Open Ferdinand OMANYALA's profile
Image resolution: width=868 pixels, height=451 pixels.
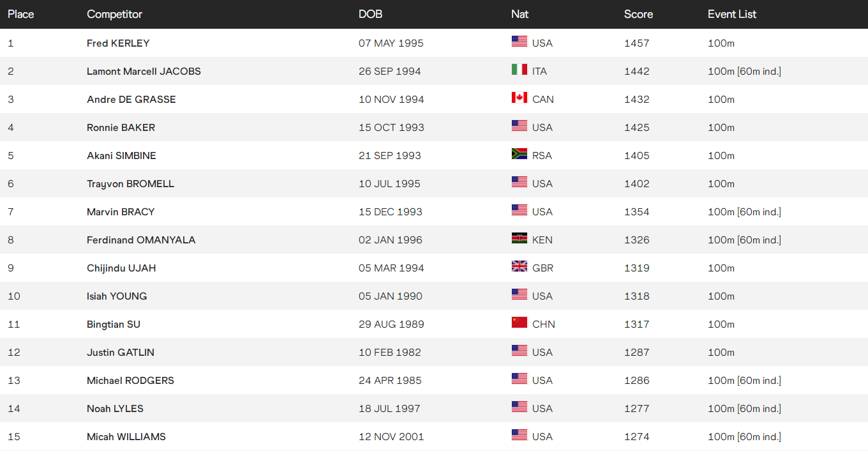point(141,240)
